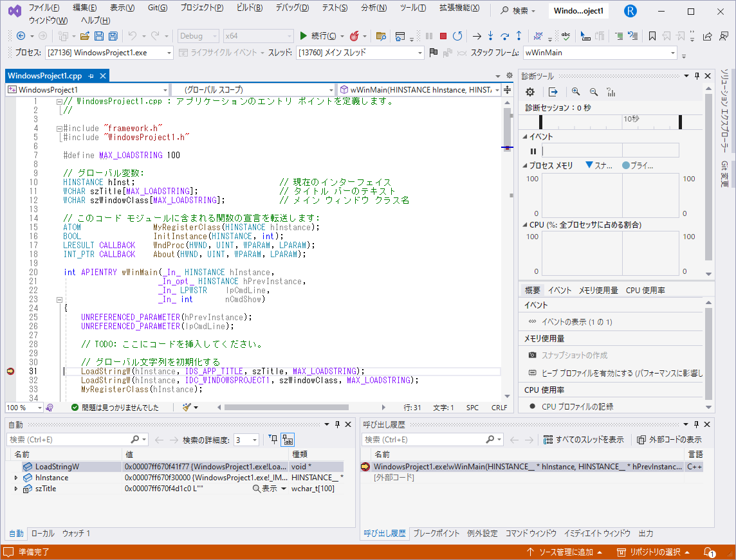Click the editor horizontal scrollbar thumb
The image size is (736, 560).
[286, 407]
